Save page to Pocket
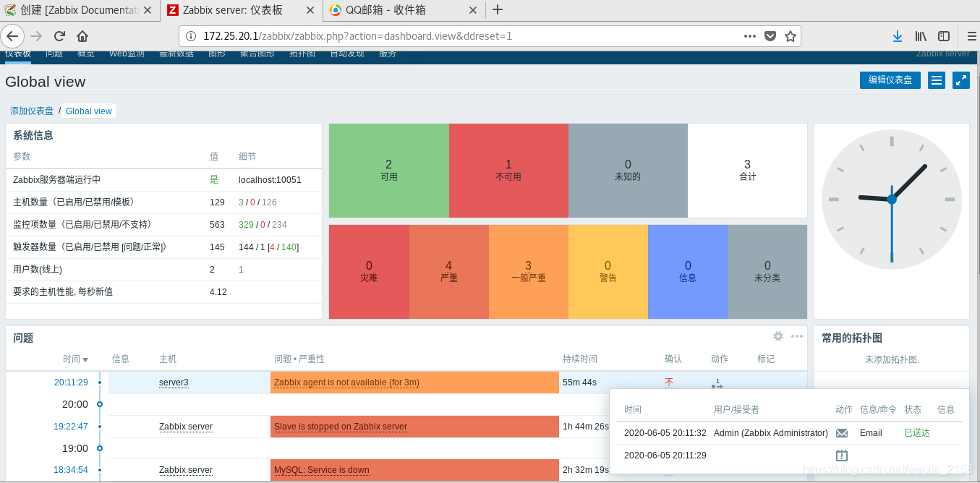 click(x=771, y=36)
